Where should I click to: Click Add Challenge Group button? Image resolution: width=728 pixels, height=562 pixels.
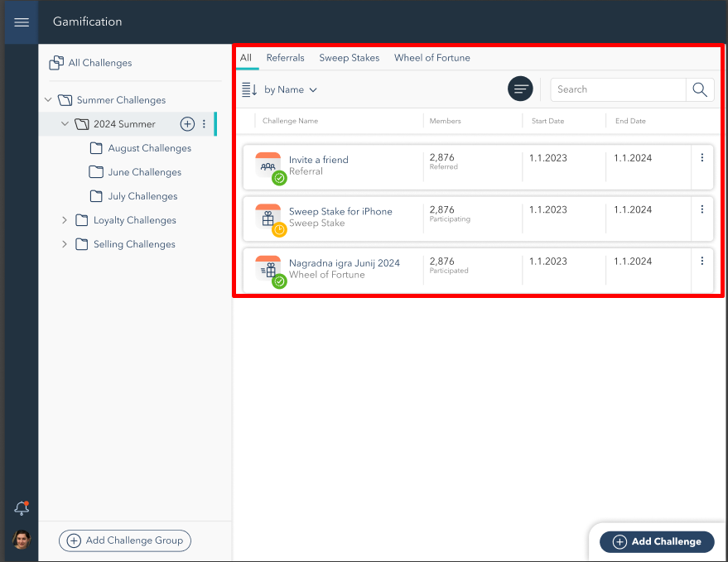coord(125,540)
